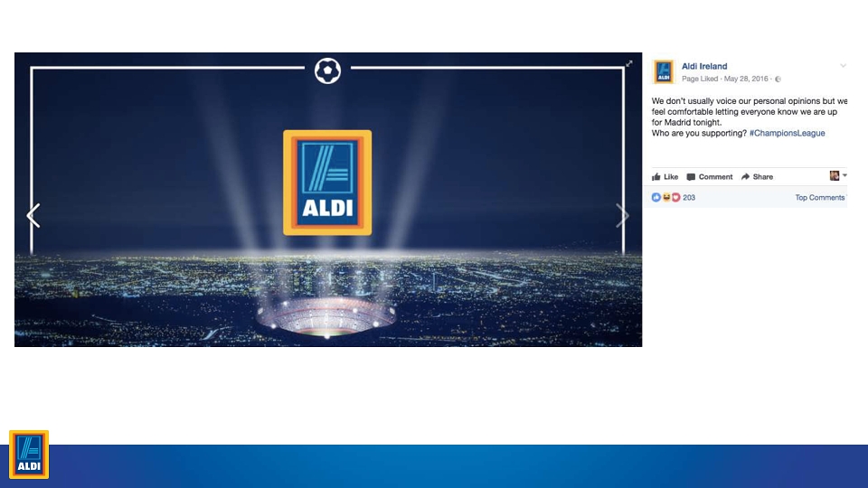Click the large ALDI logo in photo

(x=327, y=183)
